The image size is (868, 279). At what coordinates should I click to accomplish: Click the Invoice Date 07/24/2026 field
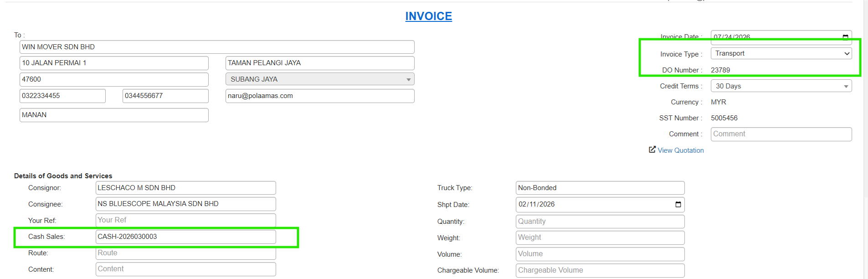click(x=781, y=37)
